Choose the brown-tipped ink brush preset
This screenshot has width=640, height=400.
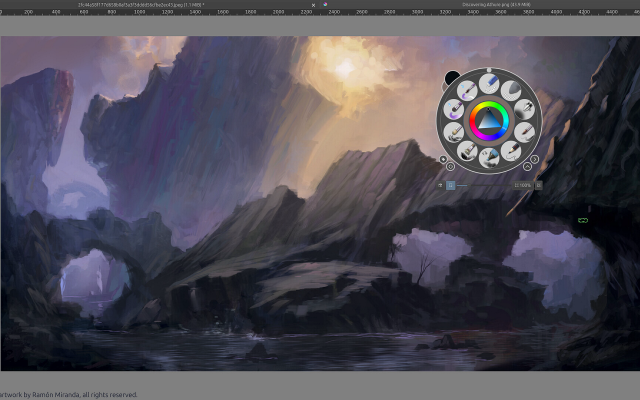(524, 132)
